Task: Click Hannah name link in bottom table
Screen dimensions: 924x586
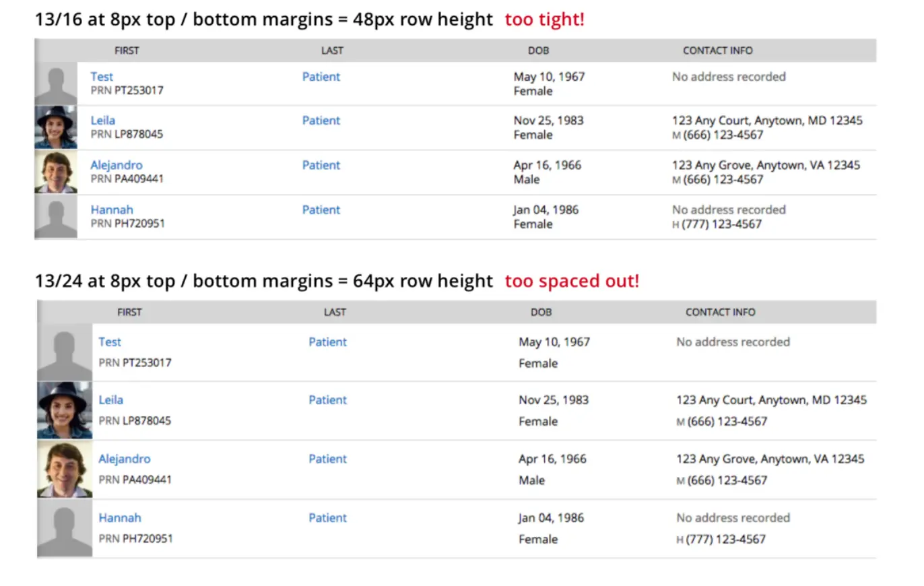Action: coord(120,517)
